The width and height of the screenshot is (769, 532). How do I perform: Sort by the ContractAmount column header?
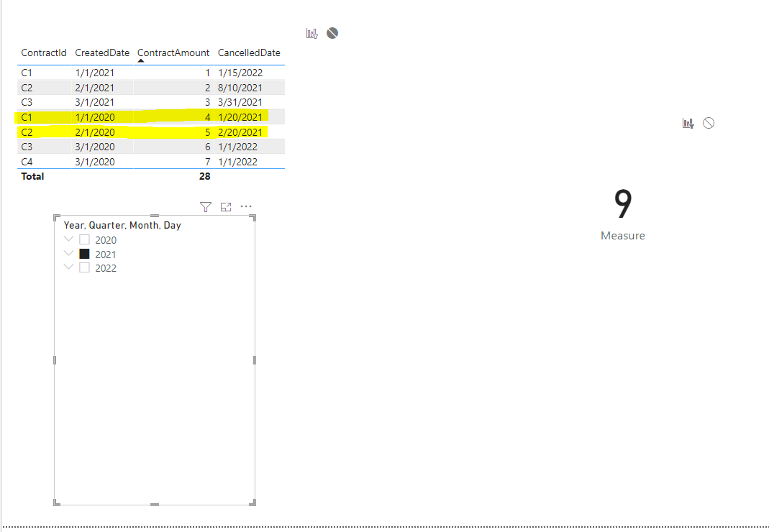point(173,52)
